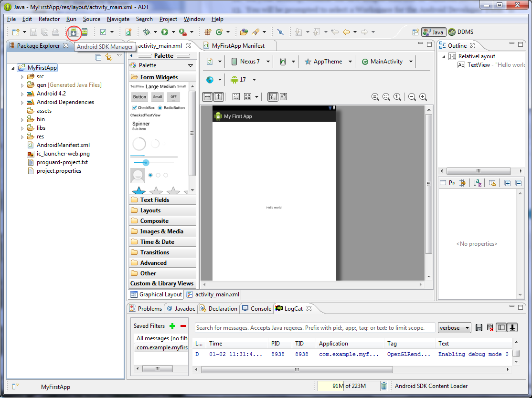Zoom in on the layout canvas
Image resolution: width=532 pixels, height=398 pixels.
pyautogui.click(x=423, y=97)
